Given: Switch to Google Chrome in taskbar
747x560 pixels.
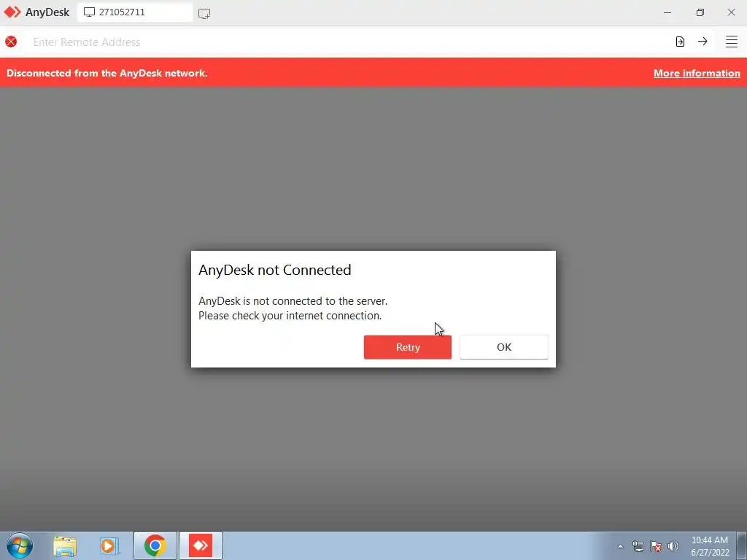Looking at the screenshot, I should pyautogui.click(x=155, y=545).
